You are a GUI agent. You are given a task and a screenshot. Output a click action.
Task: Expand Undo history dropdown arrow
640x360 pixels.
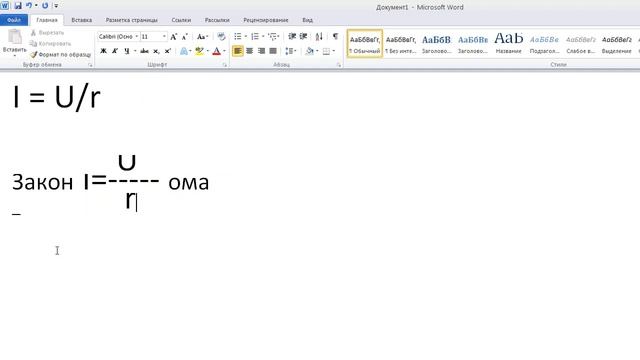(36, 6)
